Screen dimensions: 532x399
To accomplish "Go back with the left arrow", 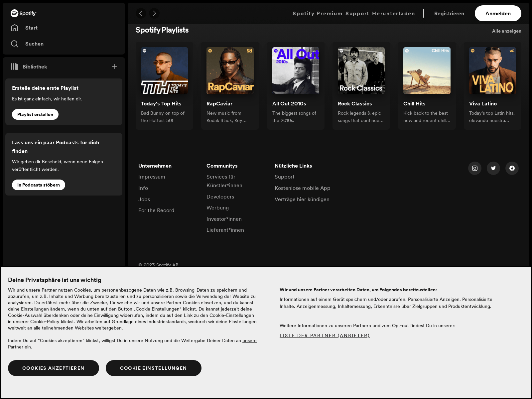I will point(141,13).
